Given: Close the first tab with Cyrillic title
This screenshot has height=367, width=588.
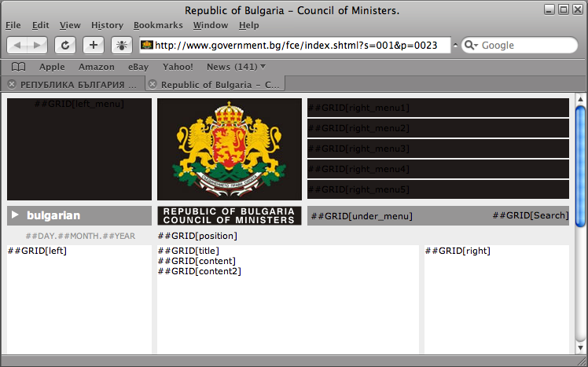Looking at the screenshot, I should coord(12,83).
